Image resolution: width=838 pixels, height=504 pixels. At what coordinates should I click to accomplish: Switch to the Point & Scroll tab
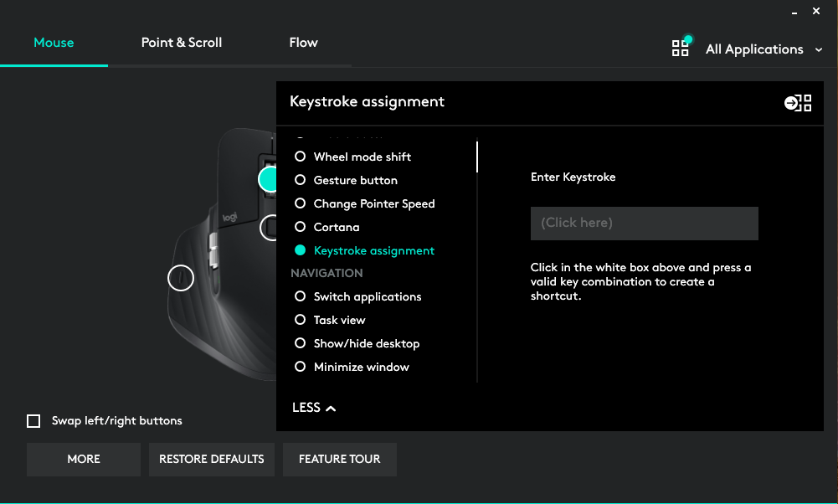(x=181, y=42)
